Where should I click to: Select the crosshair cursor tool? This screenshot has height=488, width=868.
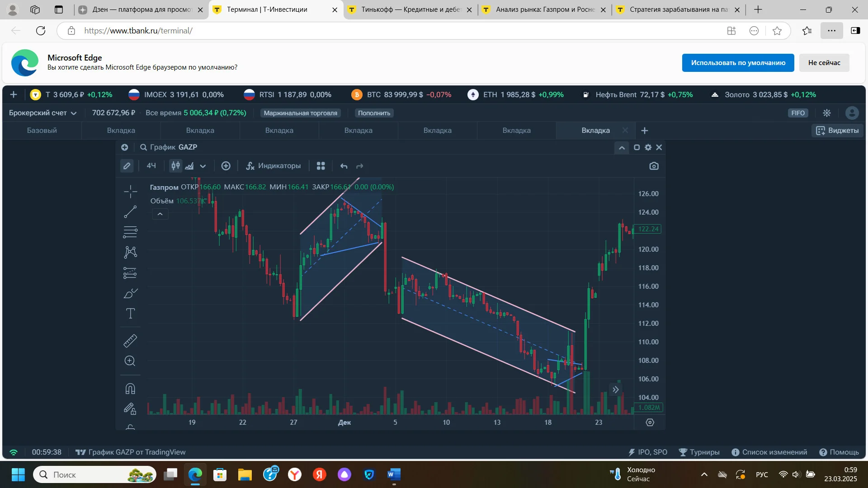130,192
